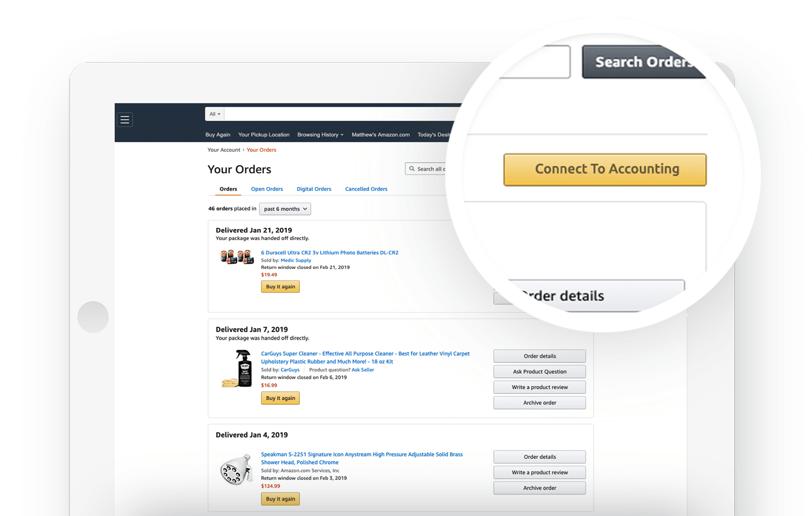Expand the Browsing History dropdown
This screenshot has width=812, height=516.
[x=320, y=134]
